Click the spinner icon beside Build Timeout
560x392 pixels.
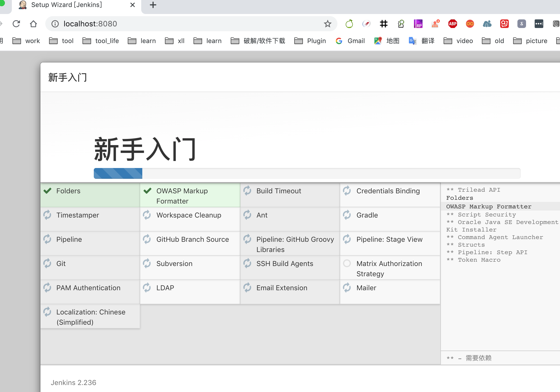point(247,191)
